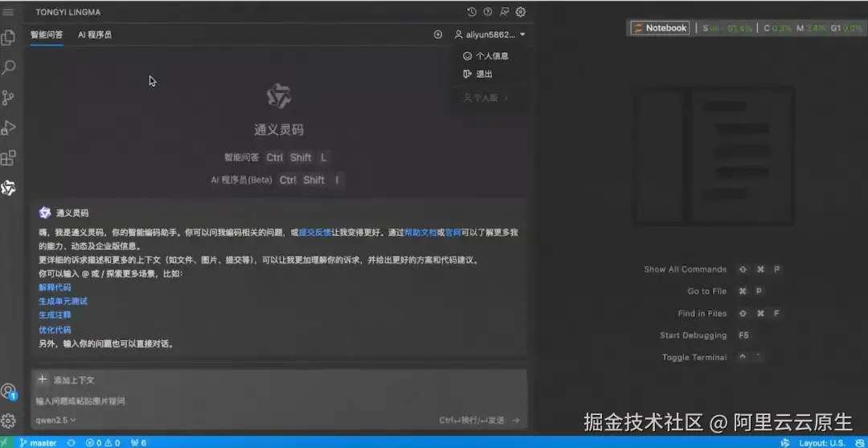
Task: Expand the aliyun5862 account dropdown
Action: tap(490, 35)
